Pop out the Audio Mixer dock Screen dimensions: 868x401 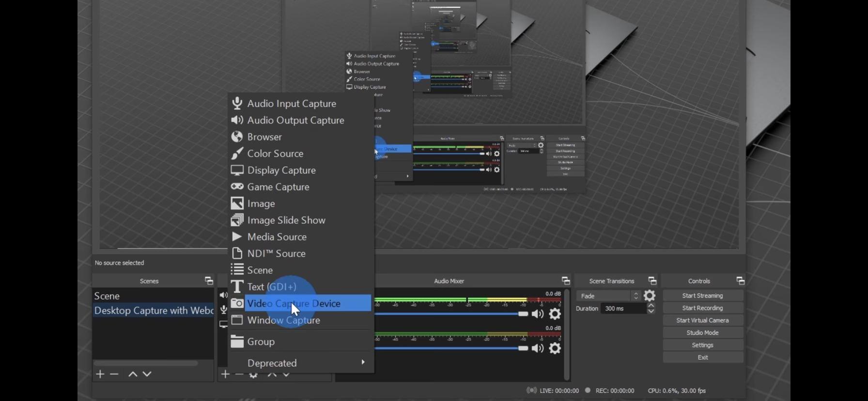(565, 281)
